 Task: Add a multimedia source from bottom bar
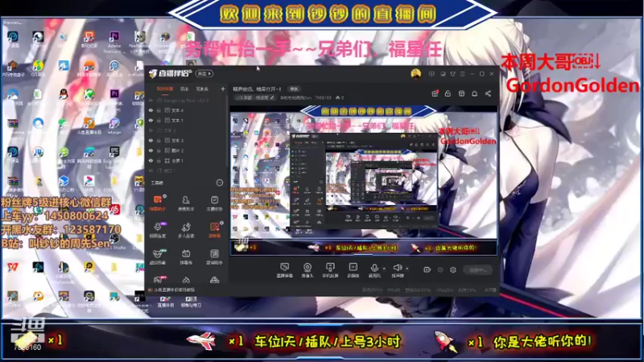[353, 270]
